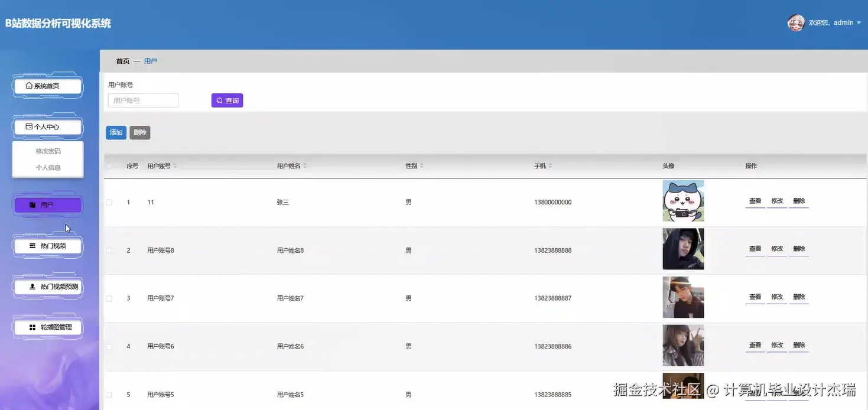Open the admin dropdown arrow in header
Viewport: 868px width, 410px height.
click(859, 23)
